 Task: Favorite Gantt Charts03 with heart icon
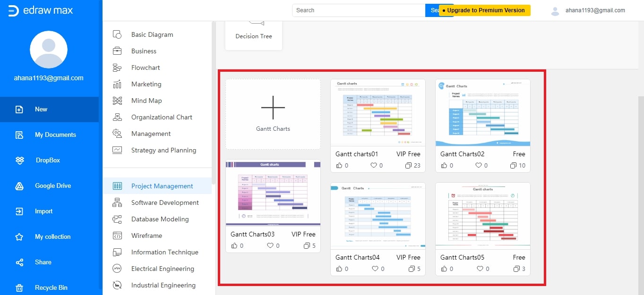tap(270, 246)
